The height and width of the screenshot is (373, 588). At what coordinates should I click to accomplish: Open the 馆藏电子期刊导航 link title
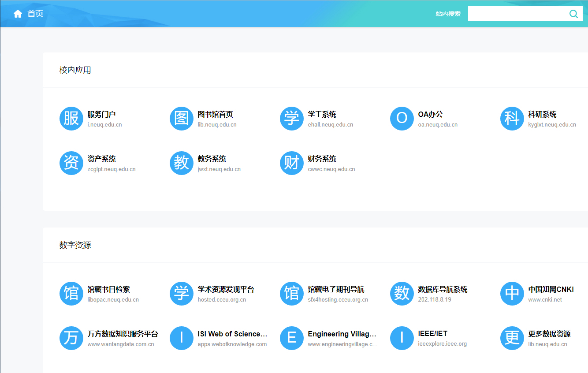336,290
